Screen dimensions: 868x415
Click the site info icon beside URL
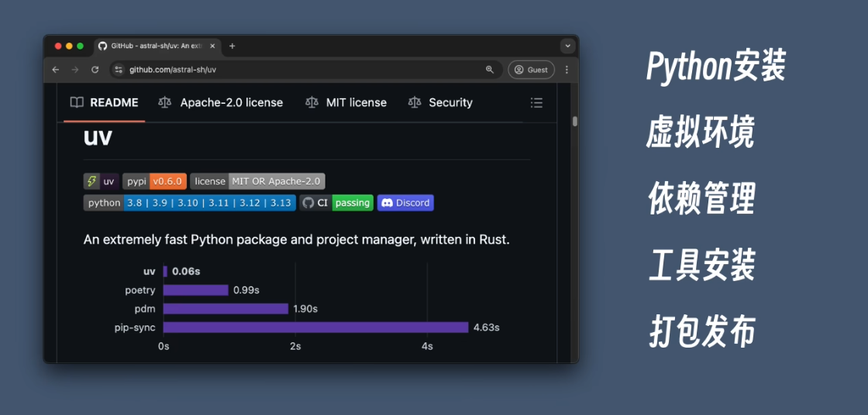point(119,70)
